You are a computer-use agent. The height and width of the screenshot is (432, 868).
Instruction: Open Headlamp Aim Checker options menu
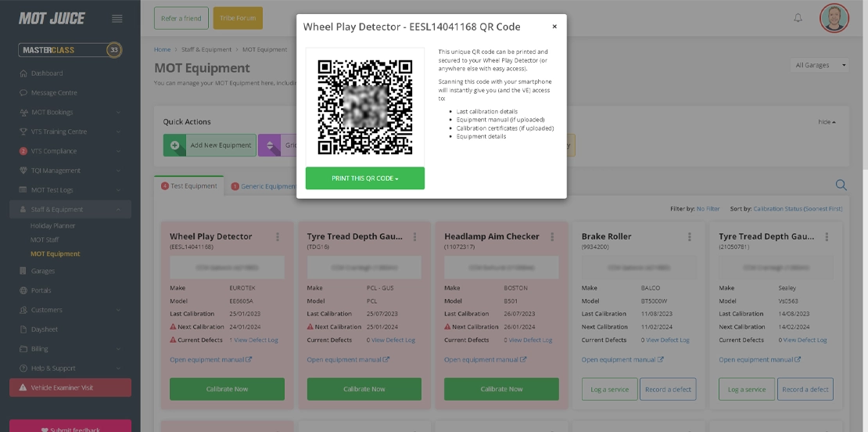552,236
